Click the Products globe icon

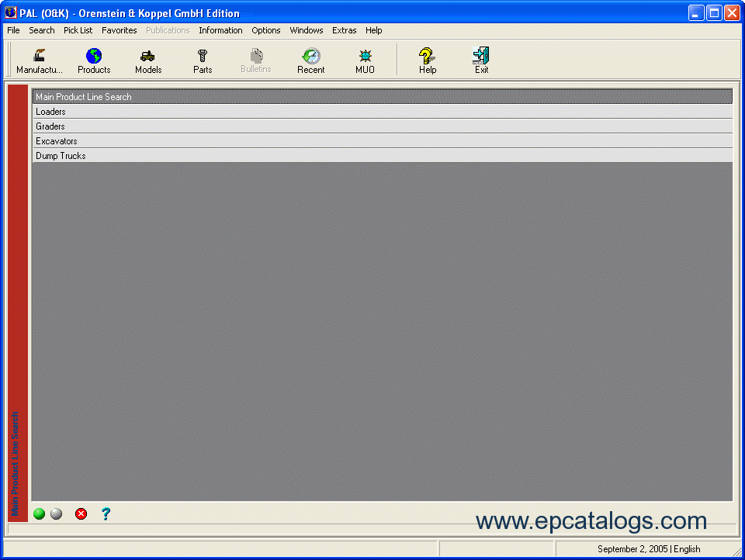point(94,60)
